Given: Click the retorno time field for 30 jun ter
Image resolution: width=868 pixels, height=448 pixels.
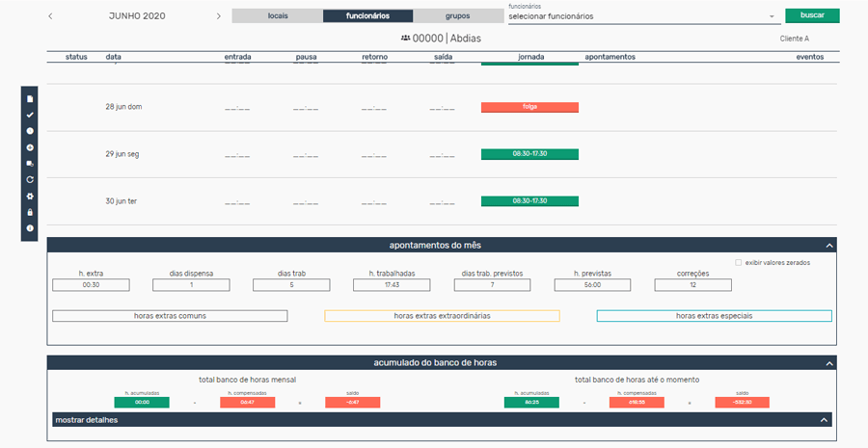Looking at the screenshot, I should pyautogui.click(x=374, y=202).
